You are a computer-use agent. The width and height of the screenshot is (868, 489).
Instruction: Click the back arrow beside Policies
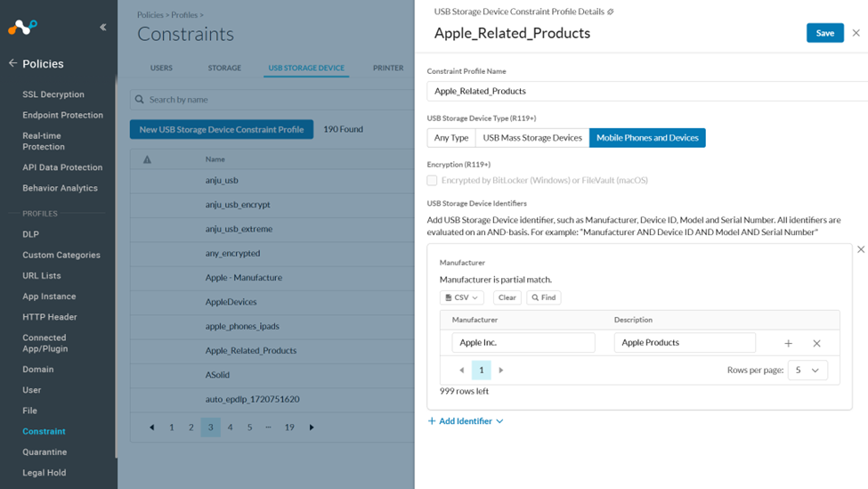pyautogui.click(x=12, y=63)
